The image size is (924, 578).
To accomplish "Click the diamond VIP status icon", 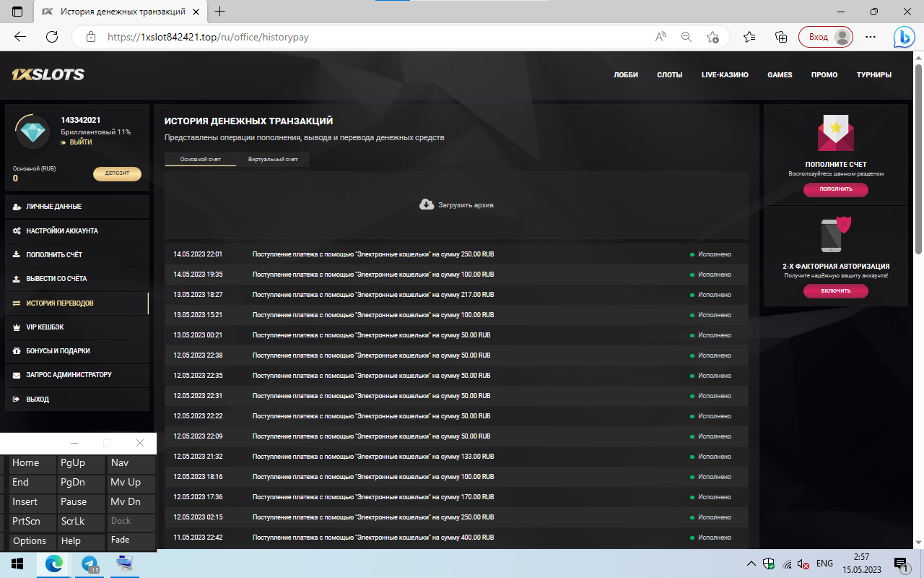I will (x=32, y=132).
